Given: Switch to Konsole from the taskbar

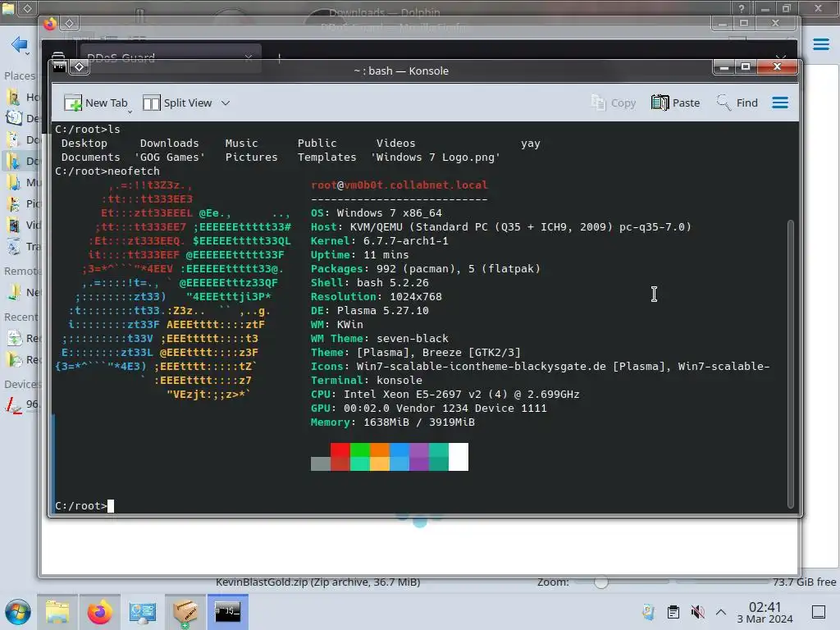Looking at the screenshot, I should click(x=228, y=612).
